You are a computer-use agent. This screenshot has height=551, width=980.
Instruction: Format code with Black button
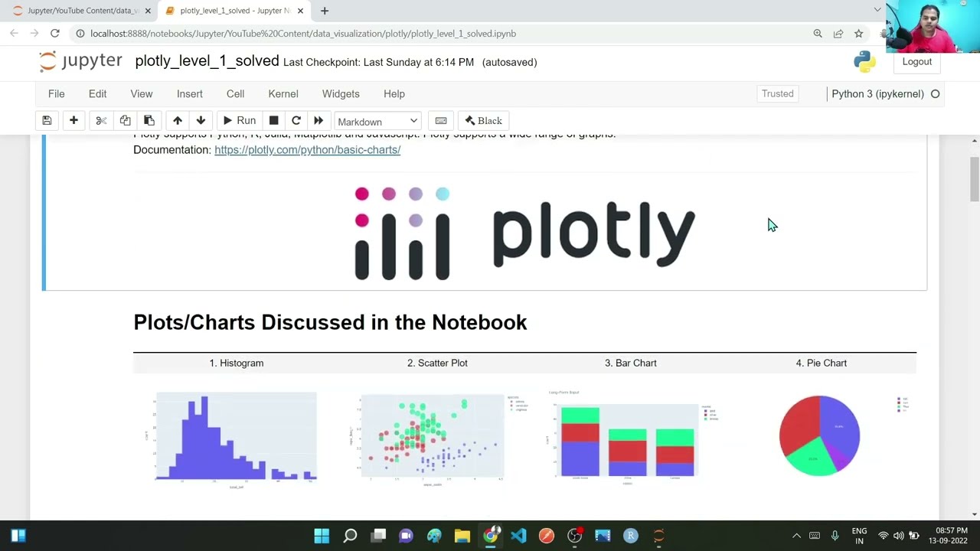click(483, 121)
